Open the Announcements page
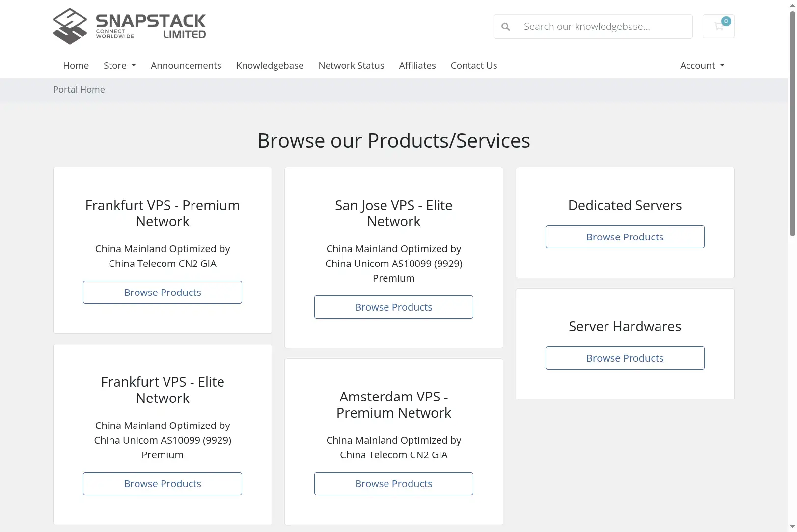797x532 pixels. point(186,65)
